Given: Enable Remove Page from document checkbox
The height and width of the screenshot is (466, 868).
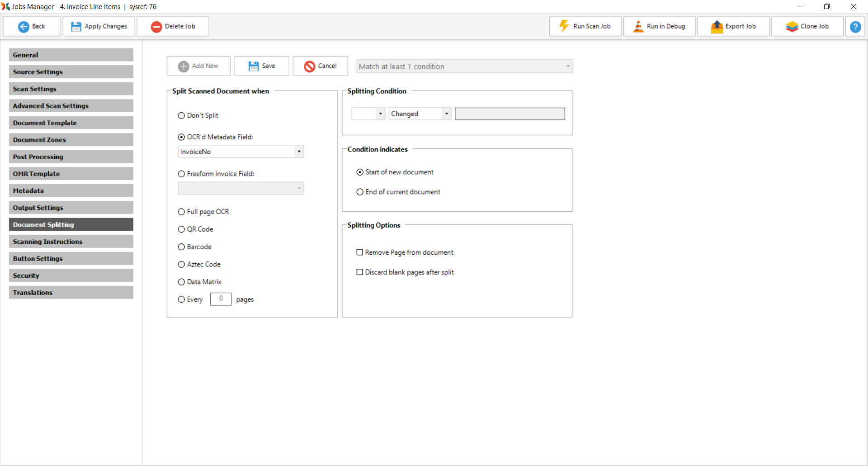Looking at the screenshot, I should pos(360,252).
